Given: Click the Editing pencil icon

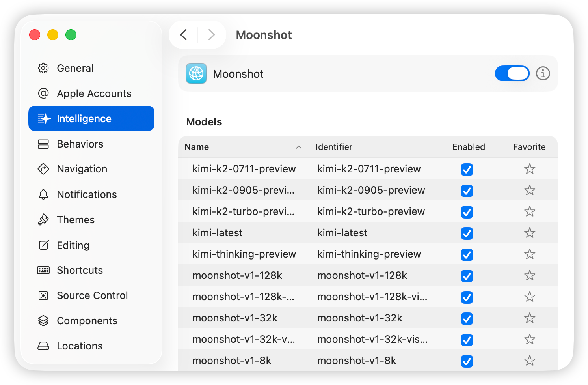Looking at the screenshot, I should pos(43,245).
